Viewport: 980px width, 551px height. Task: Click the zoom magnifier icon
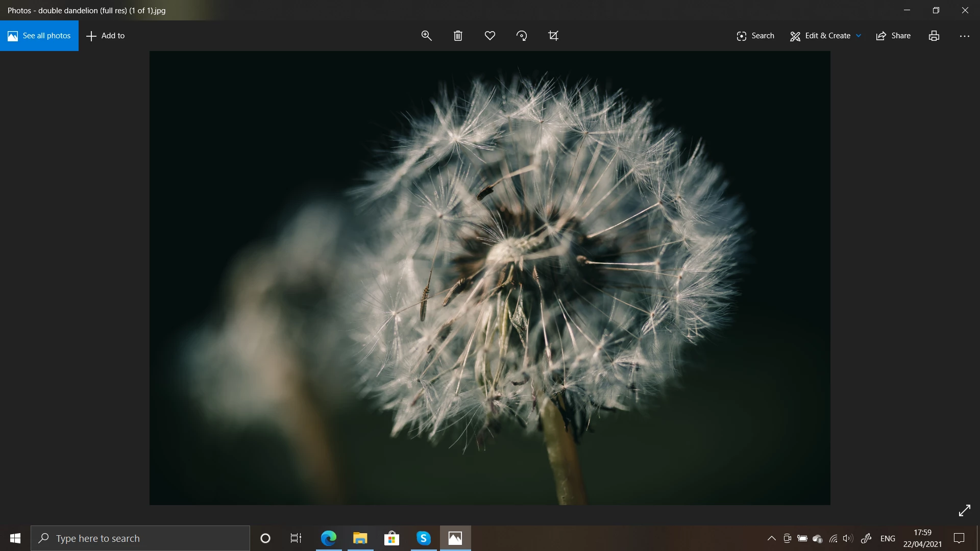coord(426,36)
